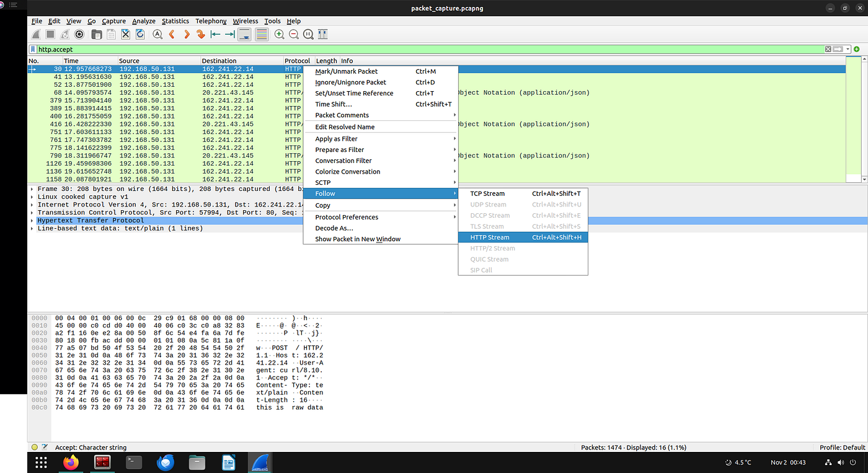Open capture file properties in status bar
868x473 pixels.
[44, 447]
